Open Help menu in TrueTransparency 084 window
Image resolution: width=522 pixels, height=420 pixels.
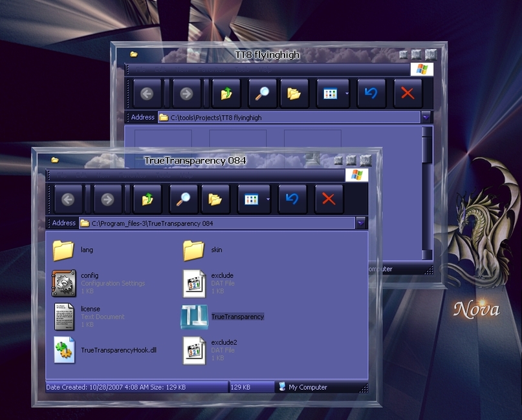(186, 175)
